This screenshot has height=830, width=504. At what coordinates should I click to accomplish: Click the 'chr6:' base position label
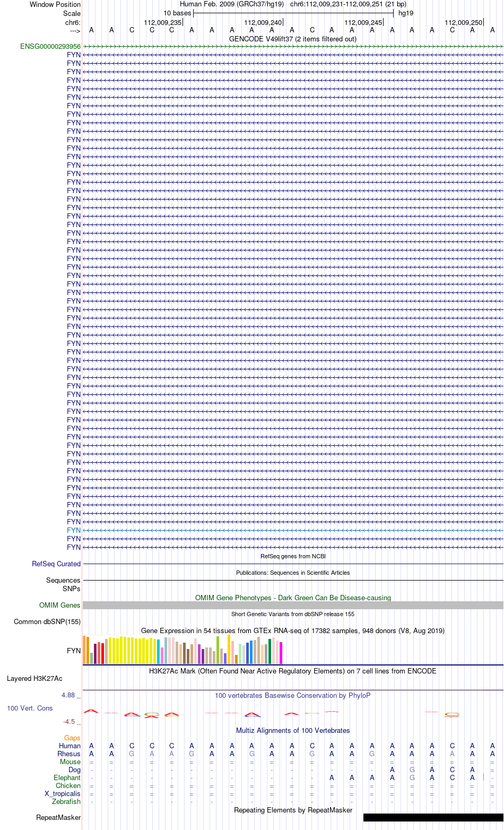[73, 22]
